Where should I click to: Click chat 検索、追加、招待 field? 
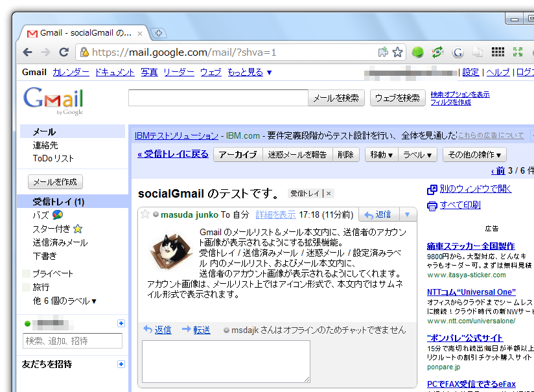73,341
